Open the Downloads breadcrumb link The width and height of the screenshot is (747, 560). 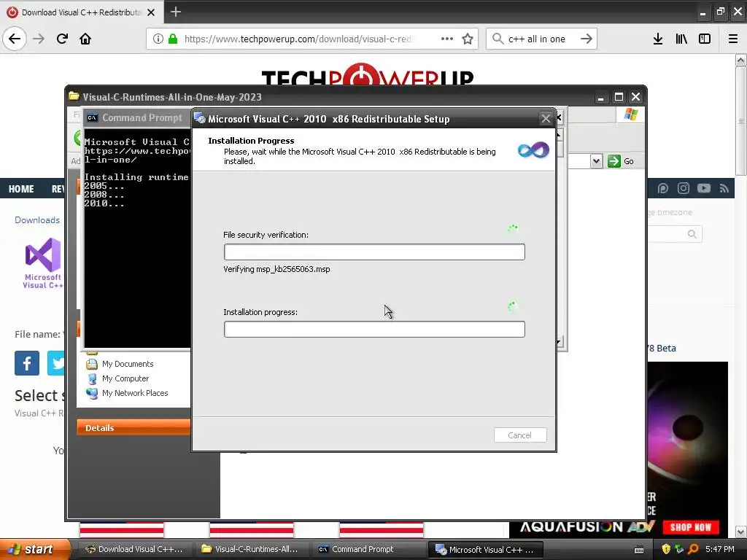[x=37, y=220]
